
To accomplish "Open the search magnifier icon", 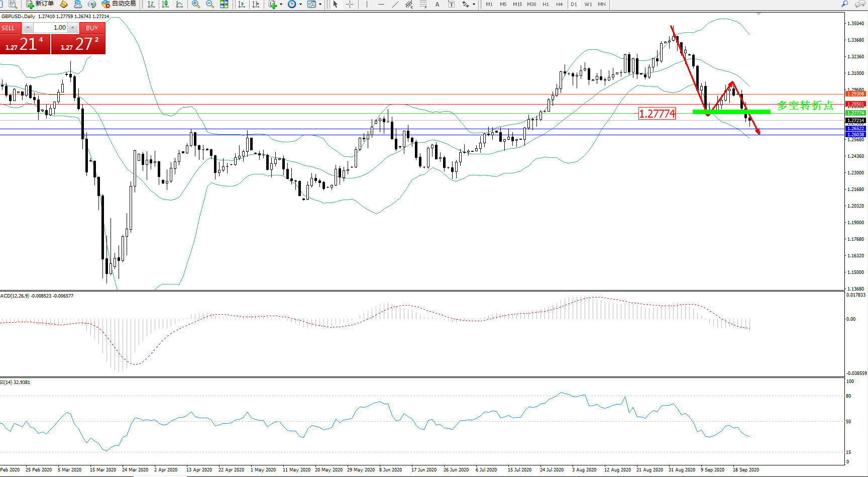I will (x=845, y=4).
